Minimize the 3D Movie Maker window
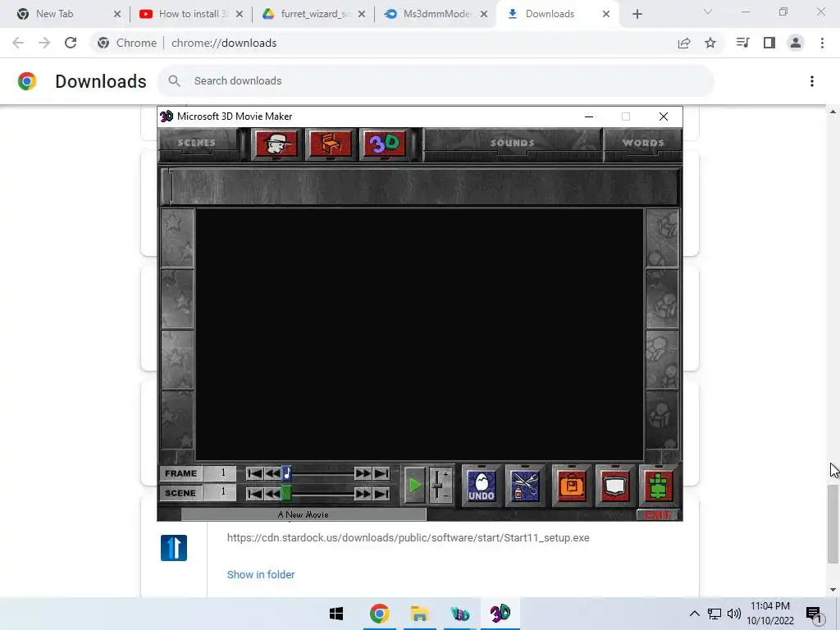840x630 pixels. pyautogui.click(x=589, y=116)
